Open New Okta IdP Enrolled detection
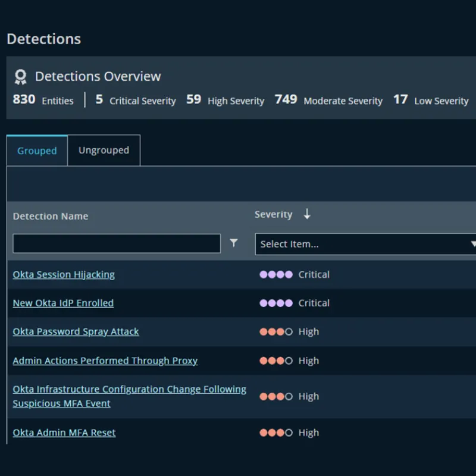This screenshot has height=476, width=476. (x=63, y=303)
